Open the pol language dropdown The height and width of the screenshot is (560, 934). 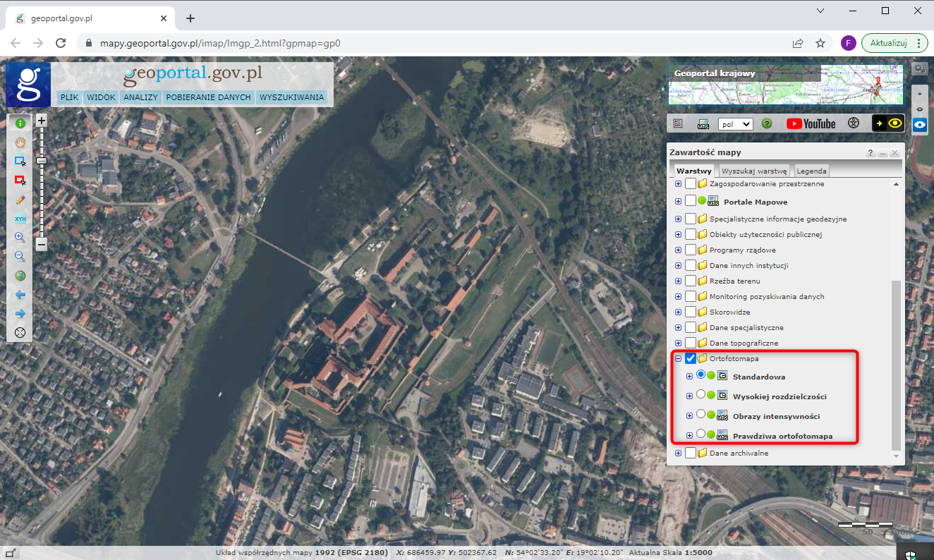[x=735, y=123]
